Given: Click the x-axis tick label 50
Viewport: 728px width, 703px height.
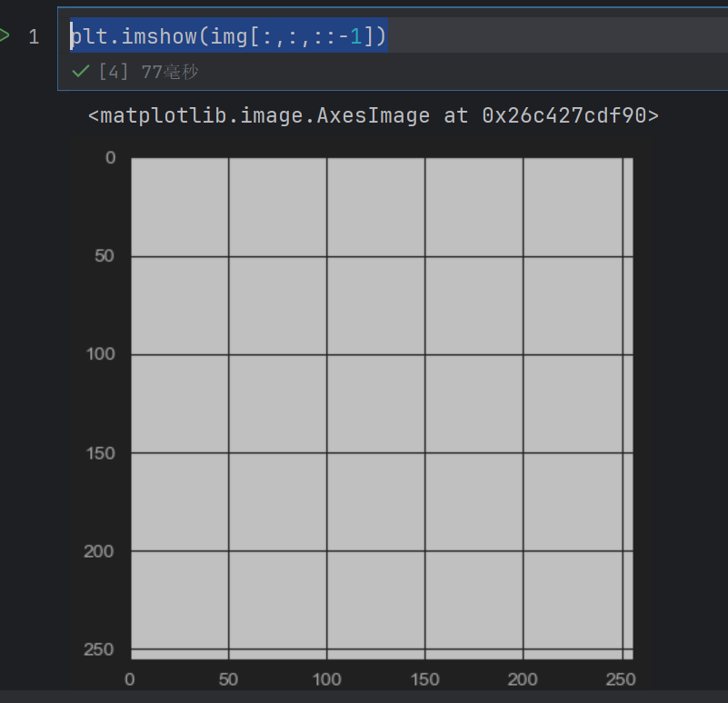Looking at the screenshot, I should pyautogui.click(x=228, y=679).
